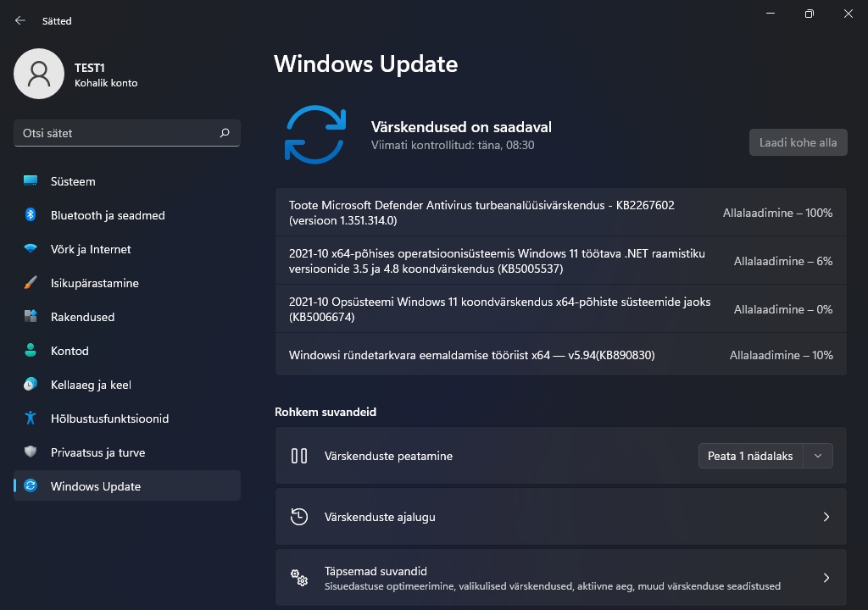Screen dimensions: 868x610
Task: Click Viimati kontrollitud: täna, 08:30 text
Action: pyautogui.click(x=453, y=145)
